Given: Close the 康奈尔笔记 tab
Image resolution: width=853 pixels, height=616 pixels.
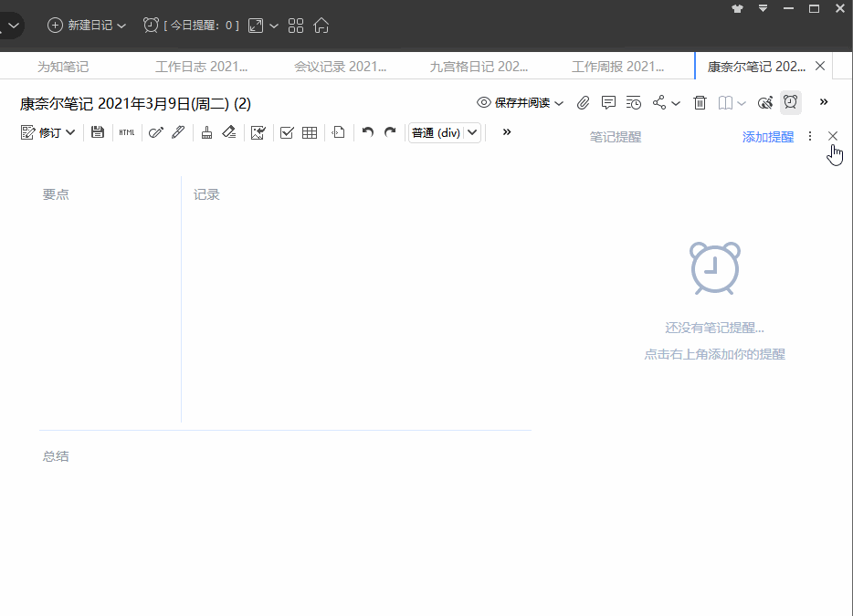Looking at the screenshot, I should pyautogui.click(x=820, y=66).
